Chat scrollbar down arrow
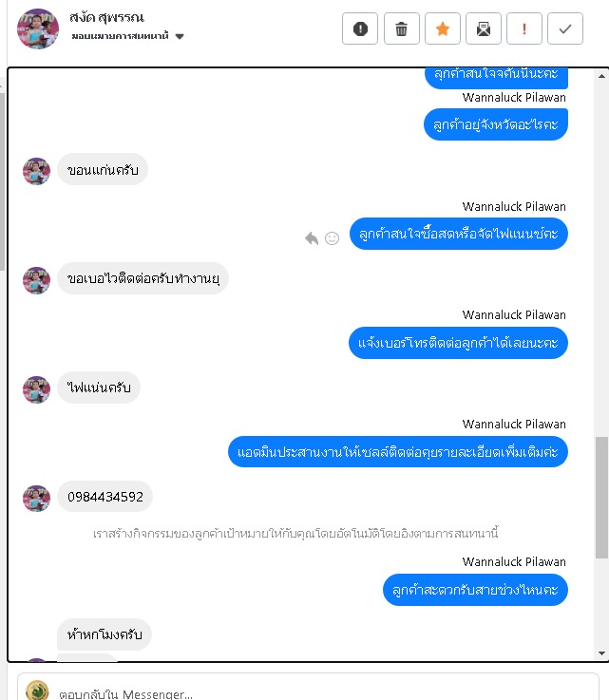This screenshot has width=609, height=700. 601,653
